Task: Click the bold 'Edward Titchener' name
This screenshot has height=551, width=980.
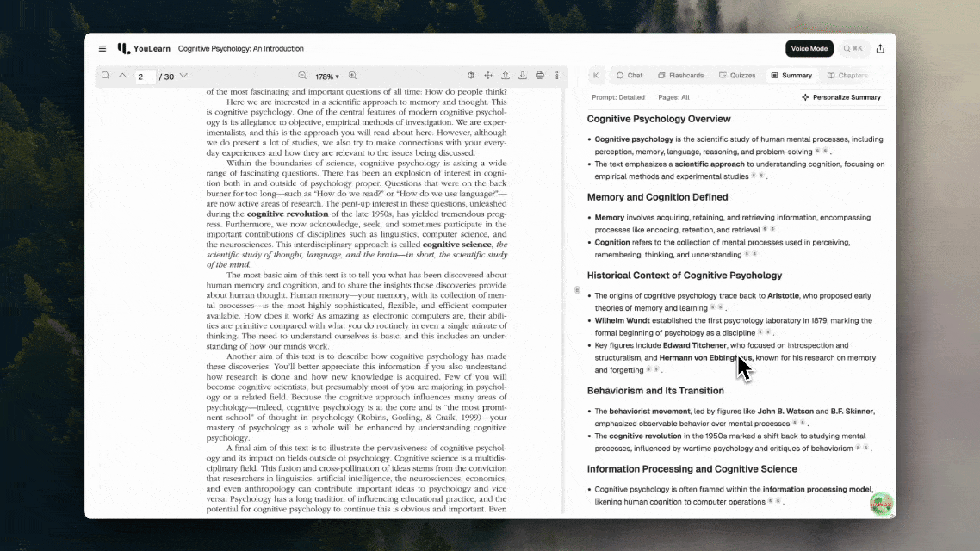Action: tap(694, 345)
